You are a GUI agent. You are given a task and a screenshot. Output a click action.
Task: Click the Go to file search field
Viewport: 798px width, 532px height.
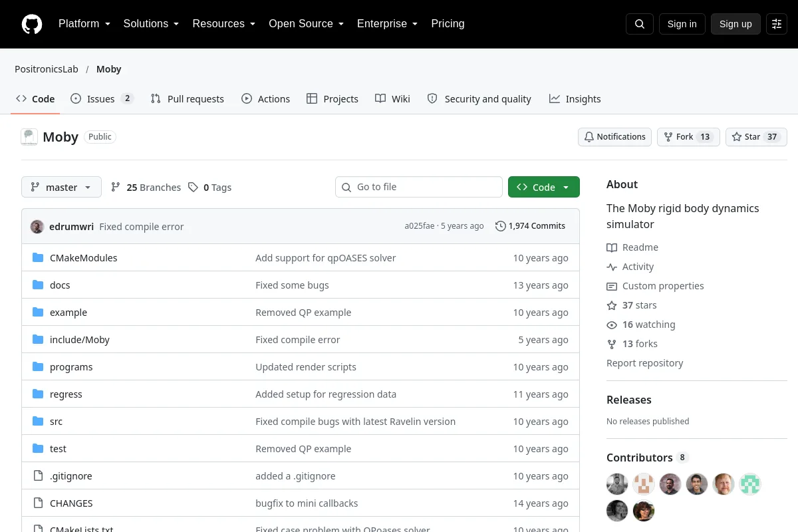pos(419,187)
